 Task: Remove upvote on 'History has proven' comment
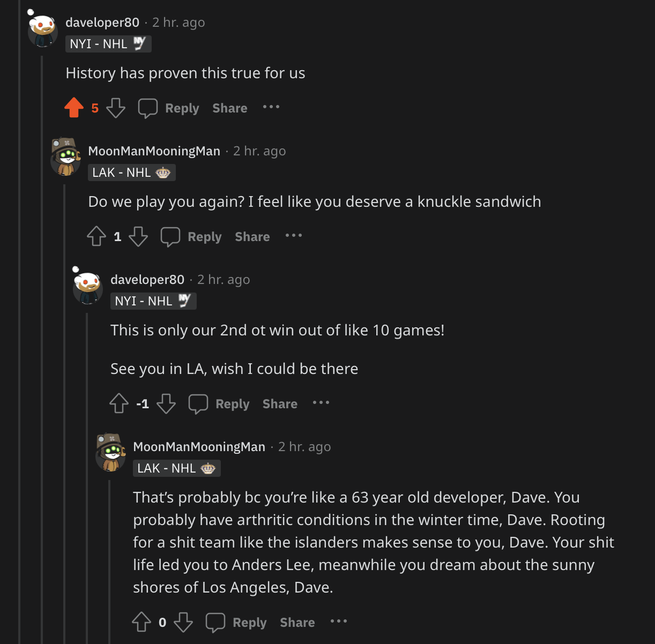pos(74,108)
